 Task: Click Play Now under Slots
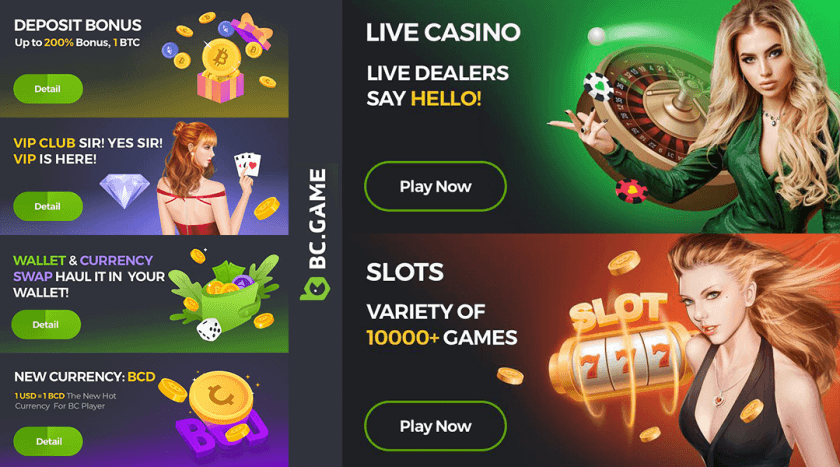pos(435,426)
